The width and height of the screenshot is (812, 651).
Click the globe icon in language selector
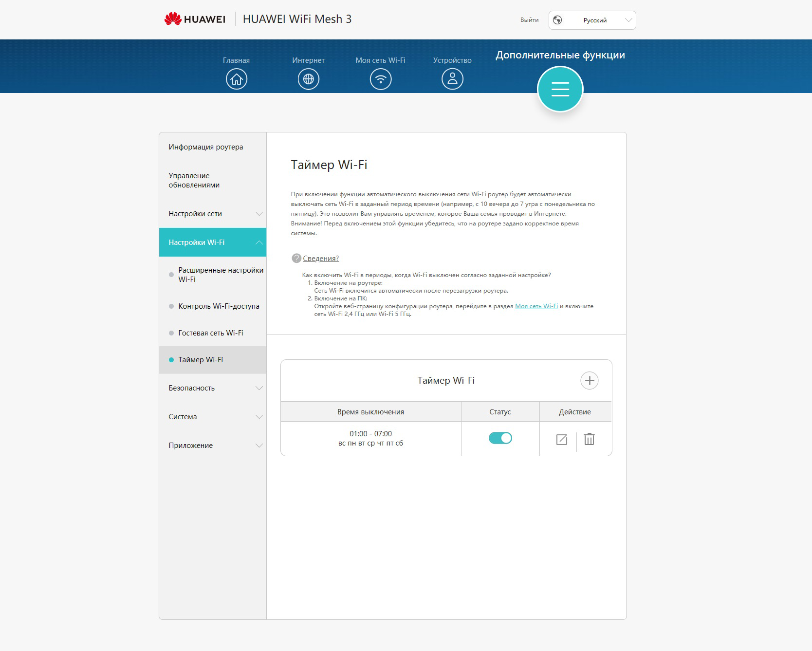[x=558, y=20]
